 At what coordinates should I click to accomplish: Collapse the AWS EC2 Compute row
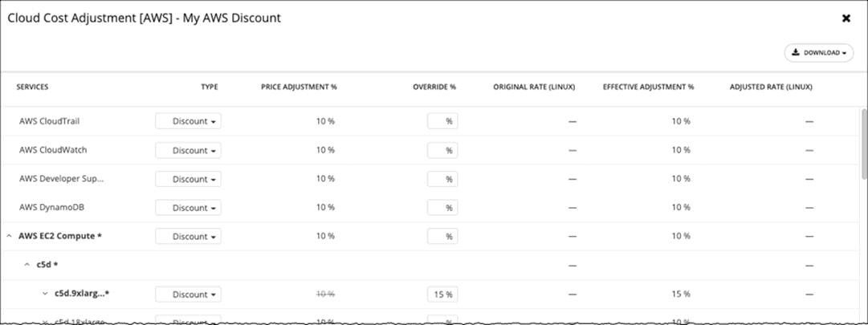pyautogui.click(x=9, y=237)
